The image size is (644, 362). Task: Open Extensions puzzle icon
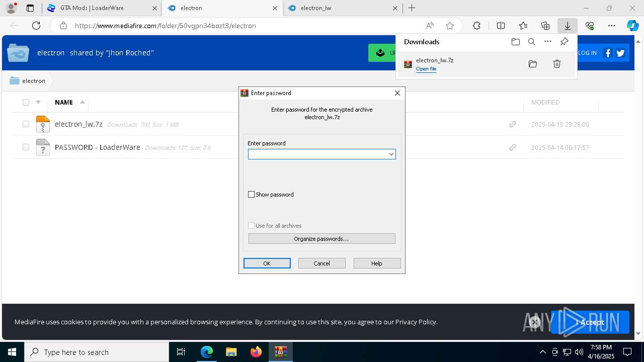point(476,26)
